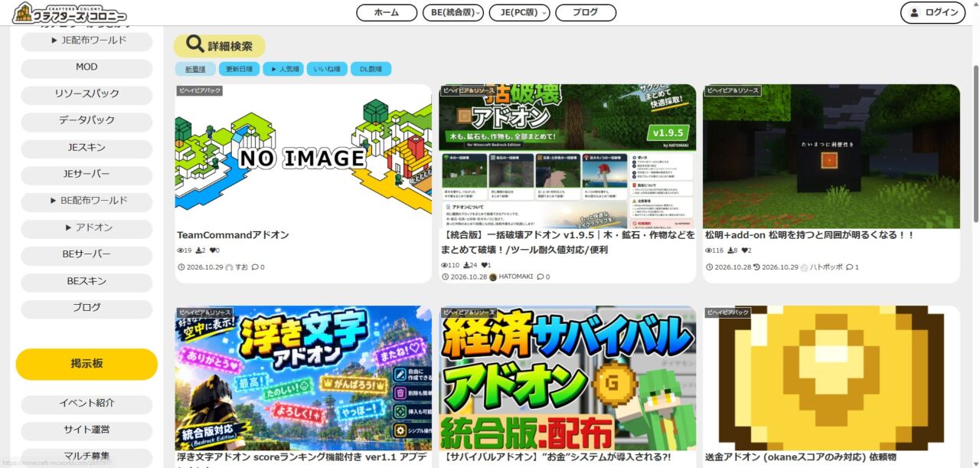Open the 松明 torch thumbnail image
Screen dimensions: 980x468
tap(831, 156)
